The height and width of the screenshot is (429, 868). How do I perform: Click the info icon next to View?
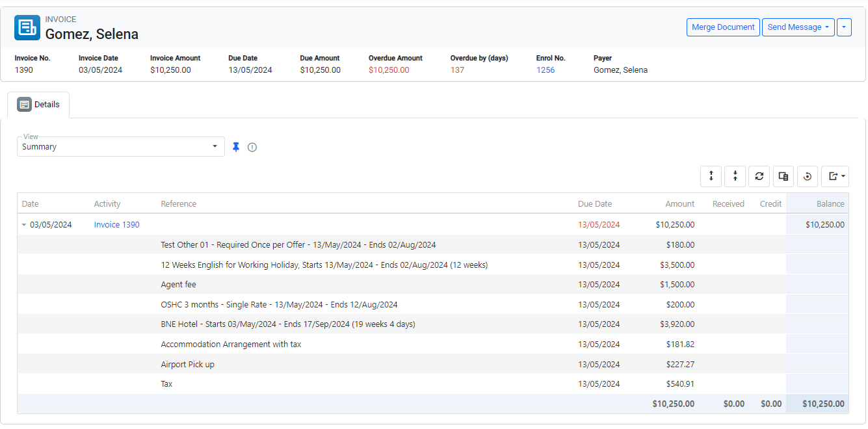(x=252, y=148)
